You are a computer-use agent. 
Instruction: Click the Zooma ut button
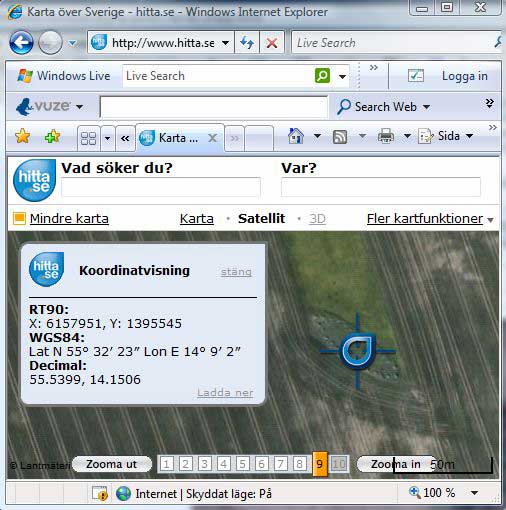click(112, 464)
